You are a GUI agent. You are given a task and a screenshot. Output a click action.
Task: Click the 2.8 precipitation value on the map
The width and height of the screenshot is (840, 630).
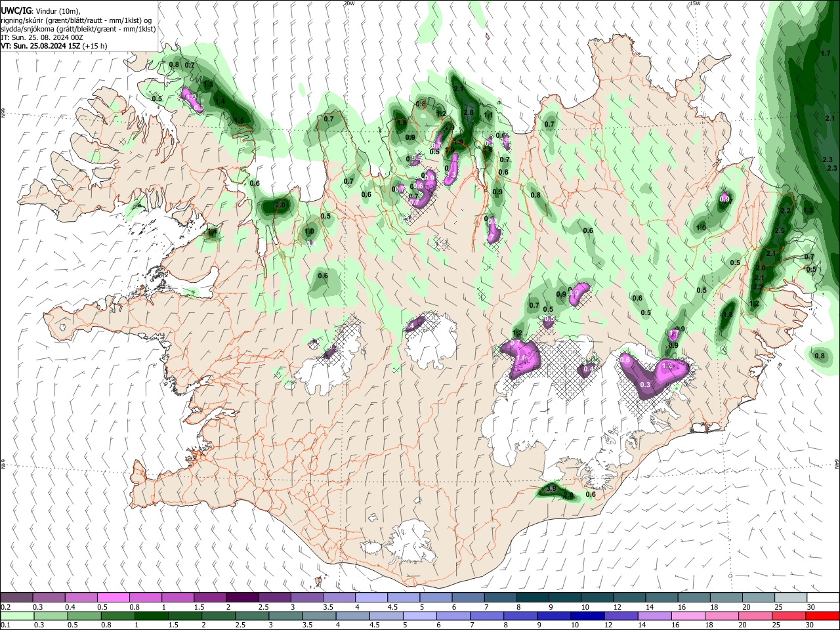469,113
